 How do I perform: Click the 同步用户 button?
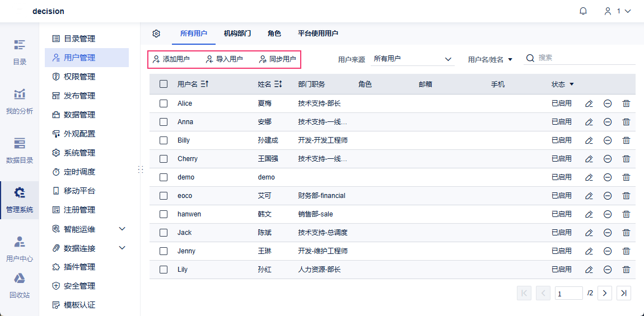click(278, 59)
